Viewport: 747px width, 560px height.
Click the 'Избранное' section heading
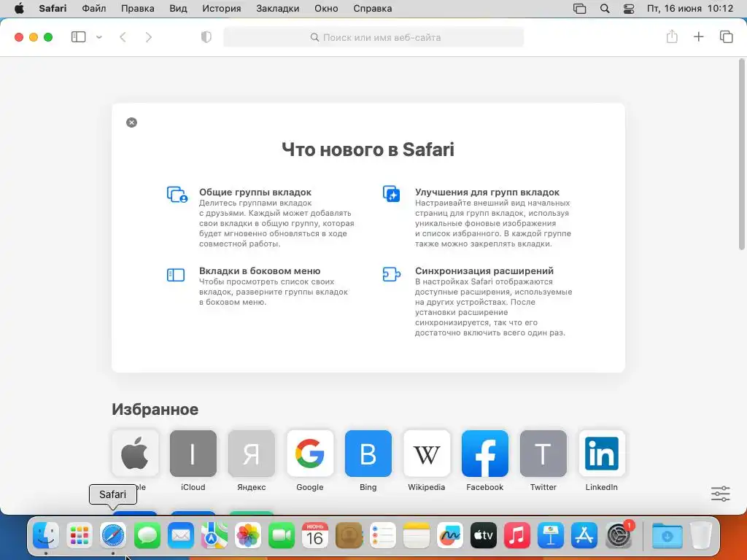click(x=155, y=410)
